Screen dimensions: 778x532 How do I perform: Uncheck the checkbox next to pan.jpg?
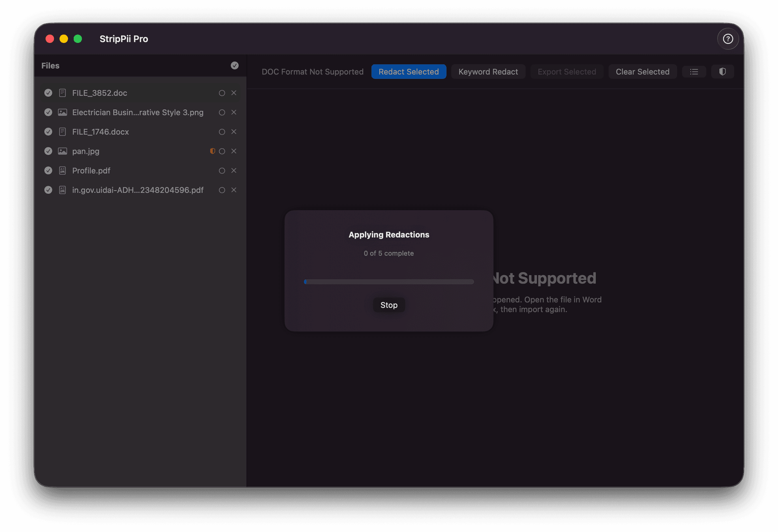point(48,151)
